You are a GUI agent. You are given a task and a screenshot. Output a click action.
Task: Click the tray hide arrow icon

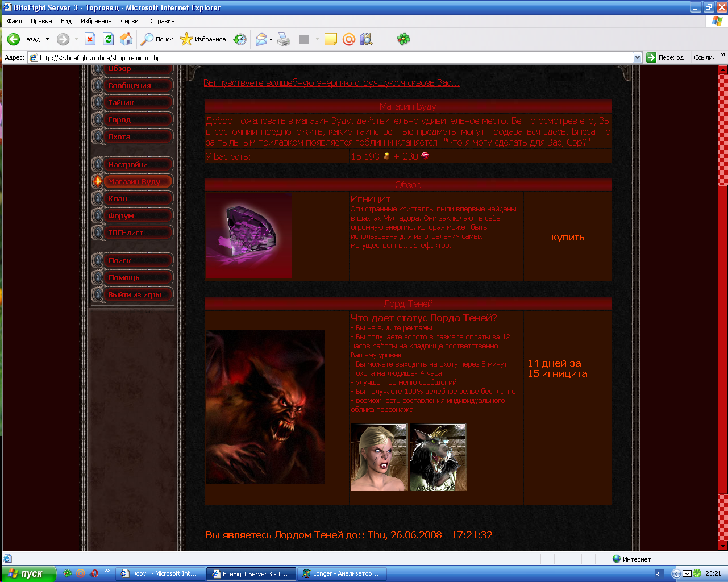[x=676, y=573]
